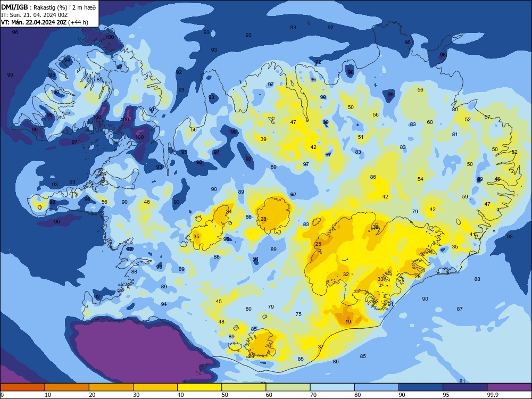Click the '30' legend scale label
This screenshot has height=399, width=532.
coord(136,395)
